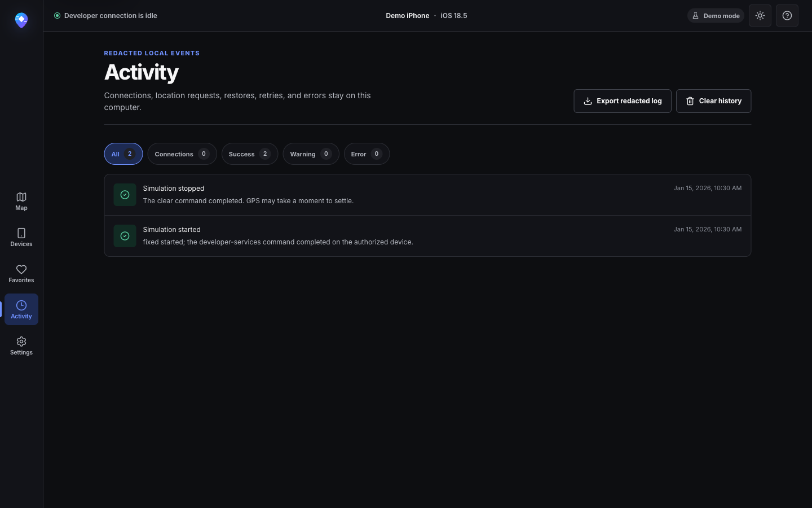Go to the Devices page
Viewport: 812px width, 508px height.
pyautogui.click(x=21, y=237)
